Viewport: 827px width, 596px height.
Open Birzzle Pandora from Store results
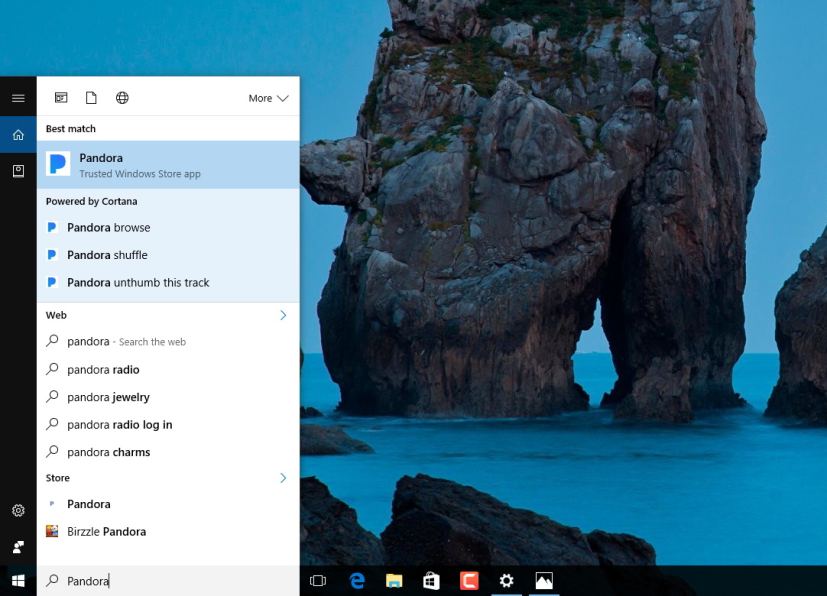[106, 530]
